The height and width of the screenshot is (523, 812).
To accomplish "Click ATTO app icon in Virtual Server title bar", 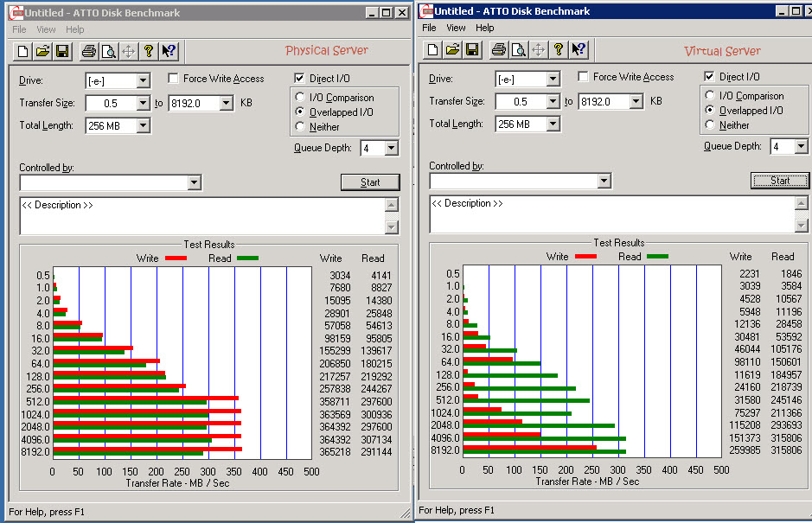I will [426, 11].
